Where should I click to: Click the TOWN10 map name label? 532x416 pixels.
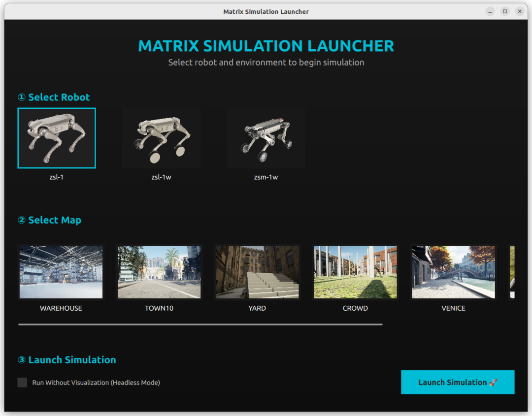(159, 308)
